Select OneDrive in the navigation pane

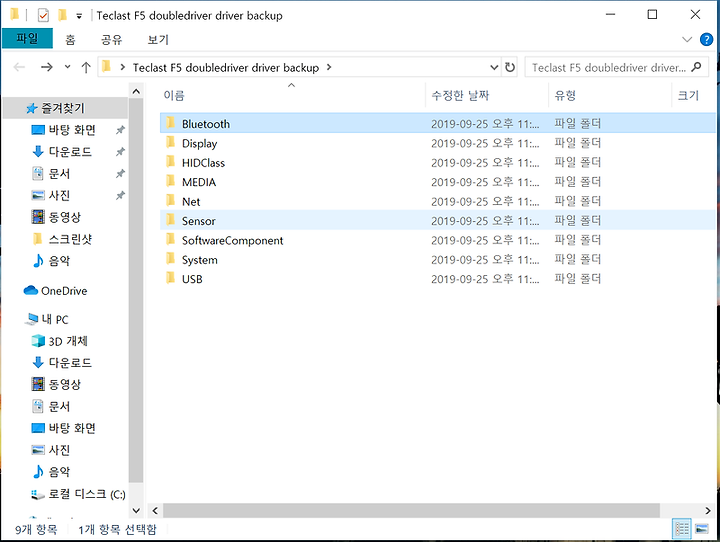(64, 291)
